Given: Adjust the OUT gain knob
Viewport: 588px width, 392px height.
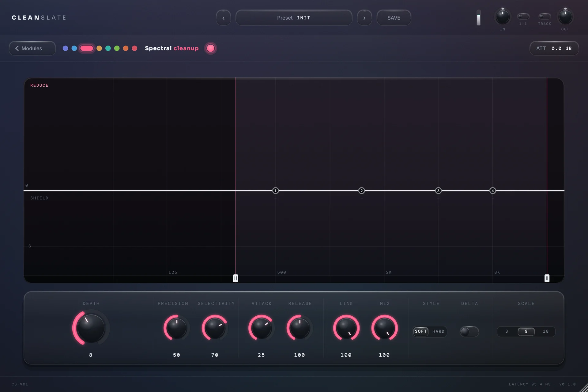Looking at the screenshot, I should click(x=565, y=17).
